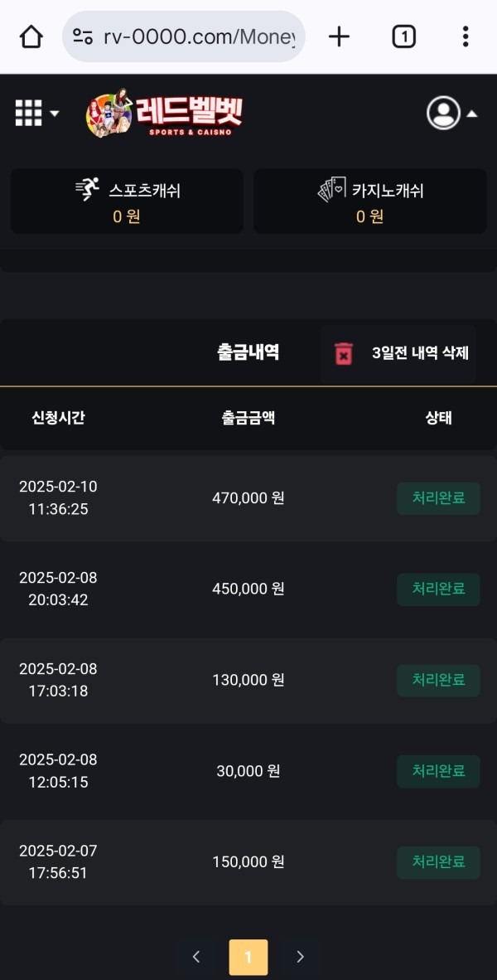The image size is (497, 980).
Task: Click the 레드벨벳 logo
Action: click(164, 113)
